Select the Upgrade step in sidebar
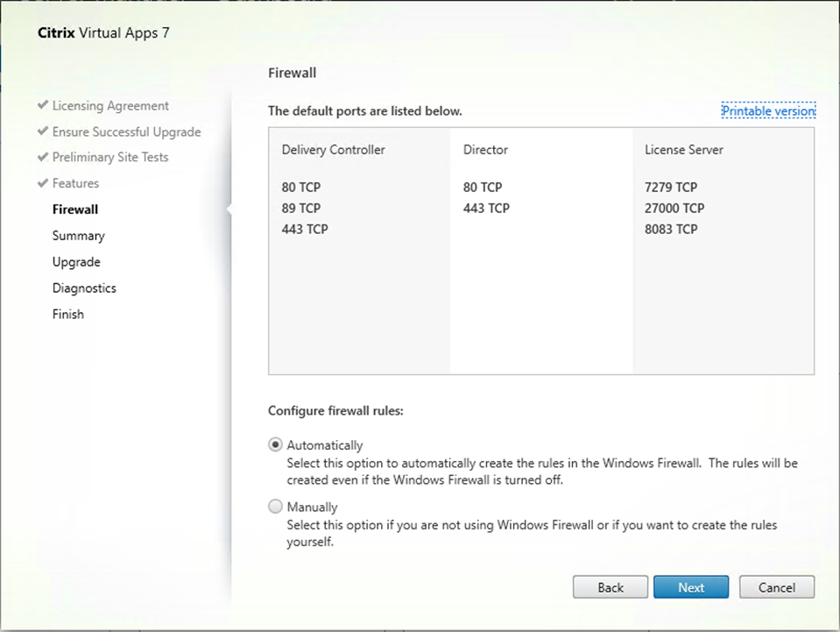 [x=76, y=262]
